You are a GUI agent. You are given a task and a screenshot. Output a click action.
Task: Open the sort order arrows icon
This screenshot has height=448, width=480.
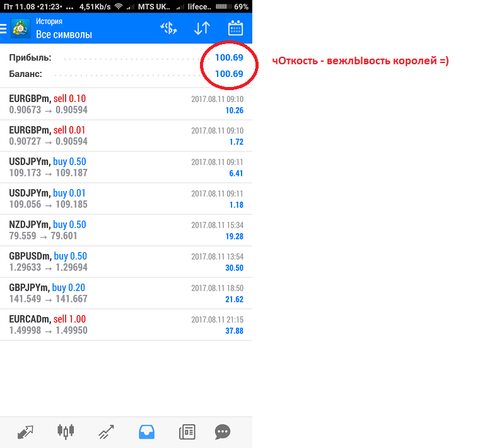pos(202,28)
